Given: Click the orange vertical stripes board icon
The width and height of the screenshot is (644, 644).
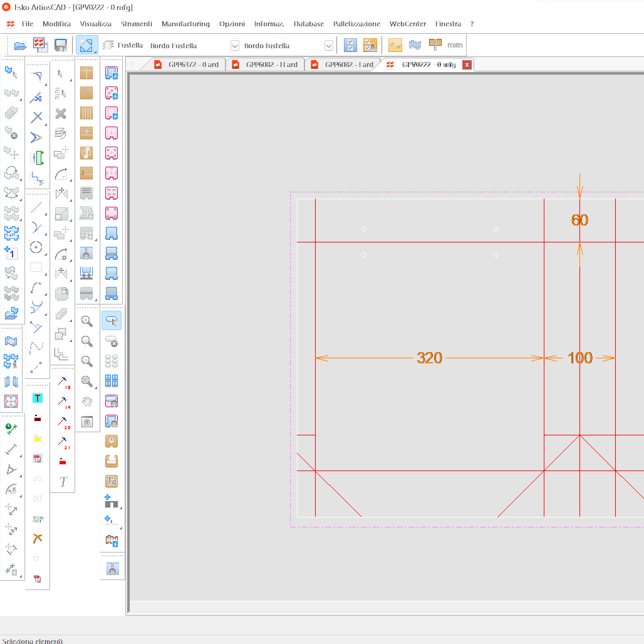Looking at the screenshot, I should (86, 113).
